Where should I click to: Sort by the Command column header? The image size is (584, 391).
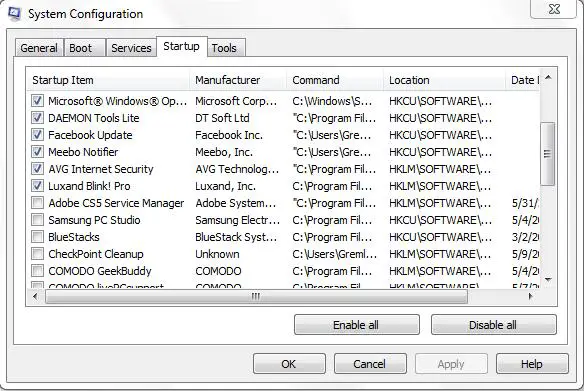tap(335, 80)
